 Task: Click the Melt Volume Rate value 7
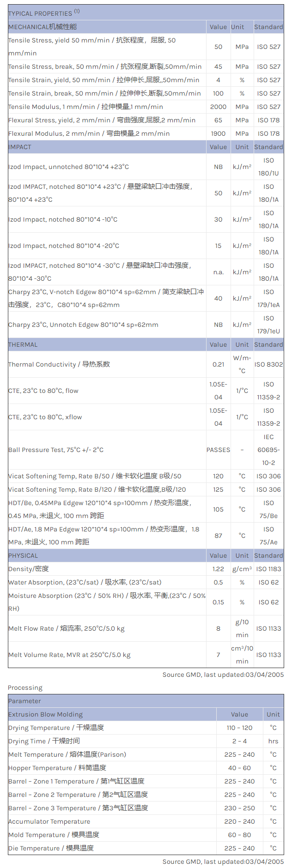218,655
